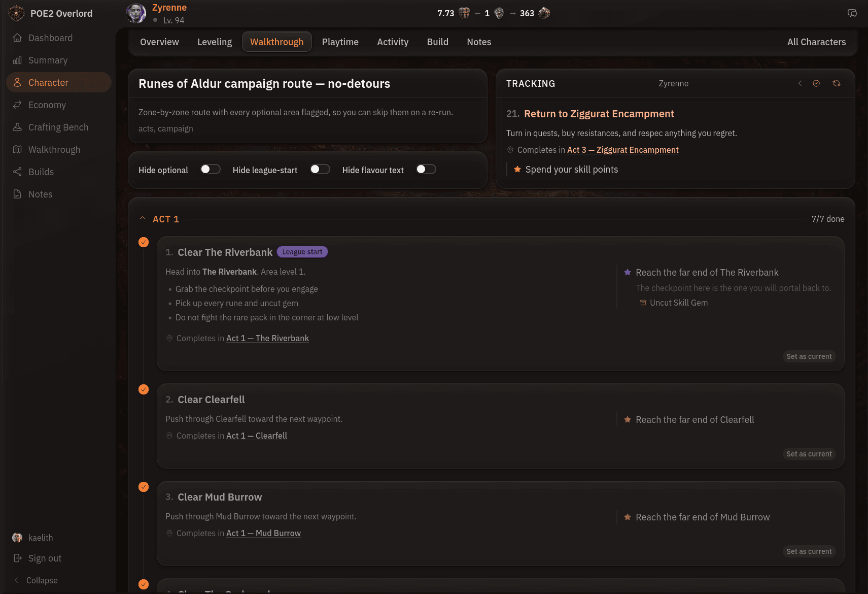
Task: Click the League start tag
Action: [302, 252]
